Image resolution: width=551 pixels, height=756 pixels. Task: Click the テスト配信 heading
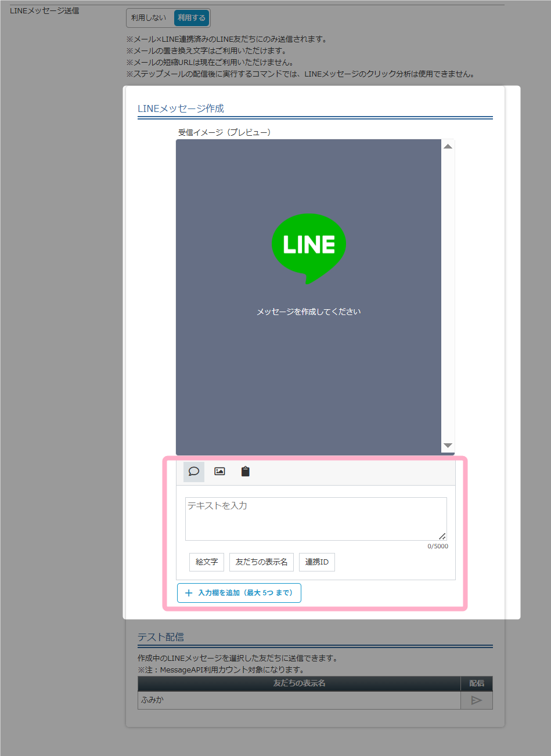coord(161,637)
